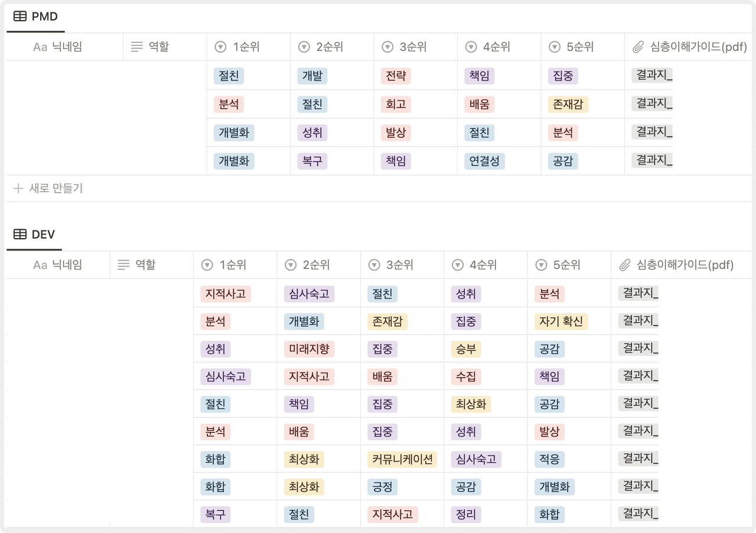Screen dimensions: 756x533
Task: Click the paperclip icon on PMD 심층이해가이드 column
Action: [x=638, y=47]
